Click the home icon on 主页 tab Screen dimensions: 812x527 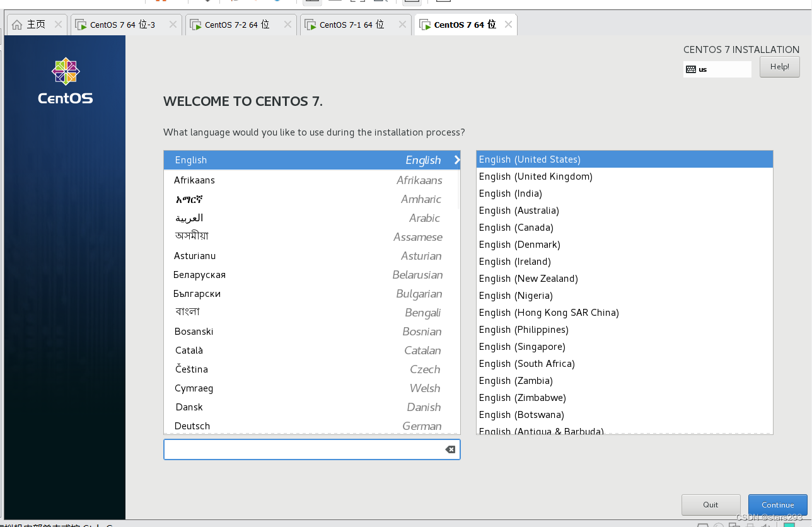[17, 25]
